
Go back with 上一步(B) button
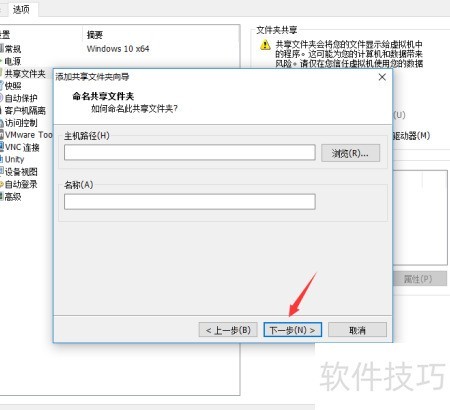228,330
